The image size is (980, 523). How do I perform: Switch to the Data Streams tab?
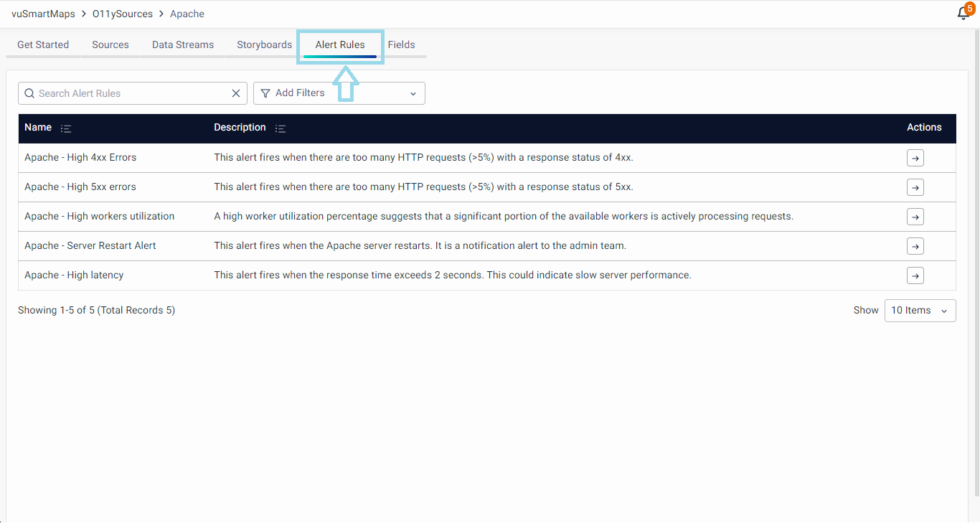tap(183, 44)
